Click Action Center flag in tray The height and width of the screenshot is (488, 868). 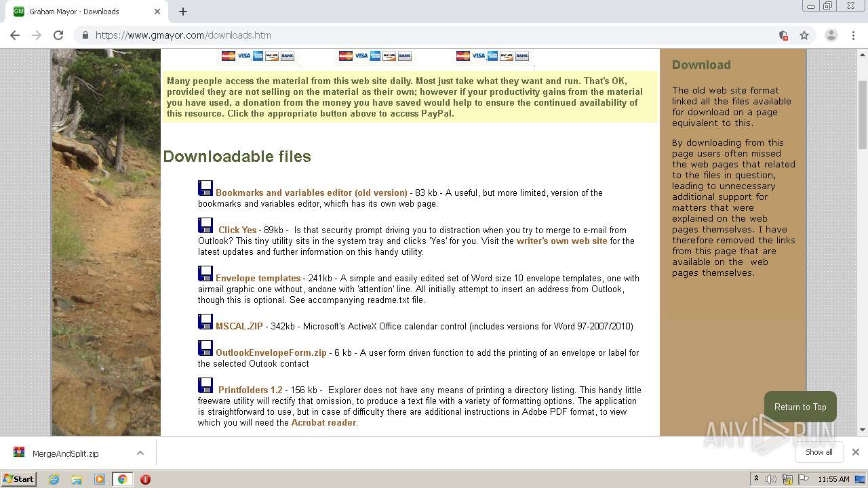804,479
